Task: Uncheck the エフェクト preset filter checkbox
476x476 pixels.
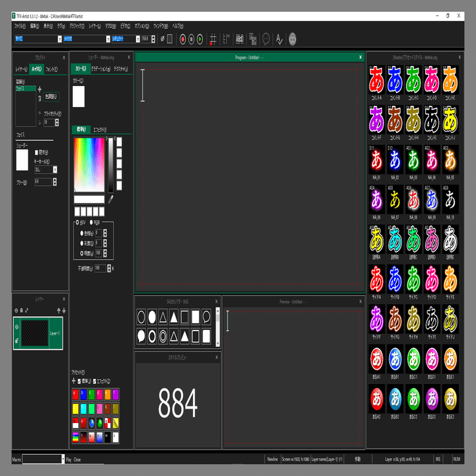Action: pos(95,381)
